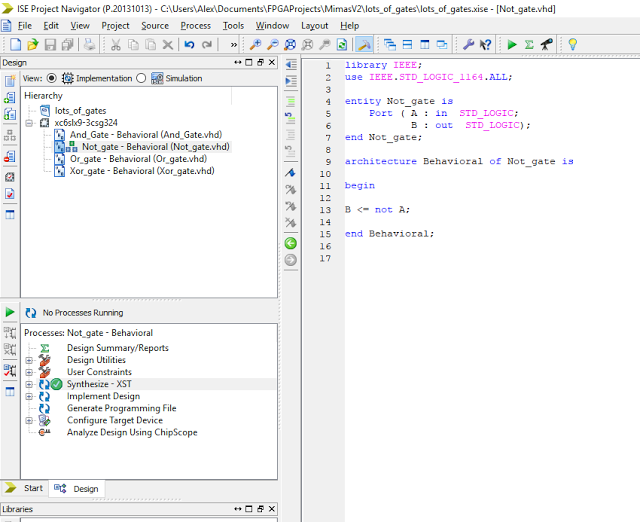Click the green Implement Top Module icon
This screenshot has width=640, height=522.
[x=512, y=44]
